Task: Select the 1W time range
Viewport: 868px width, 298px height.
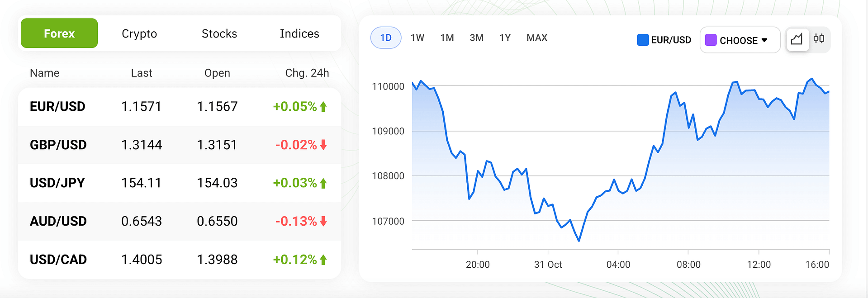Action: [x=417, y=38]
